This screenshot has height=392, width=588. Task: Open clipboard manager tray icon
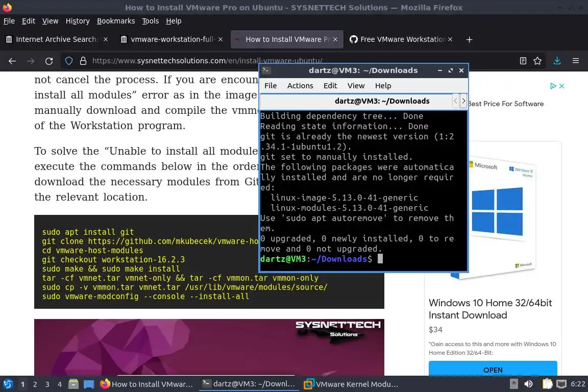pos(547,384)
